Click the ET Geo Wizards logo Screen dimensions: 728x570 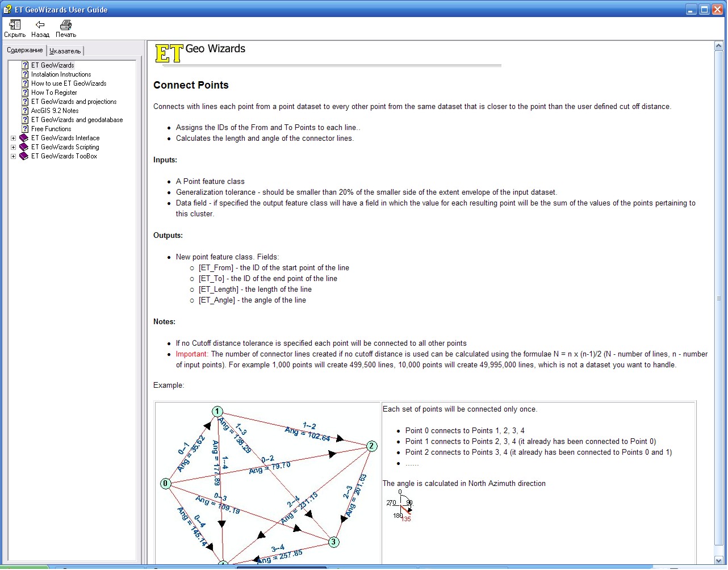click(x=200, y=53)
